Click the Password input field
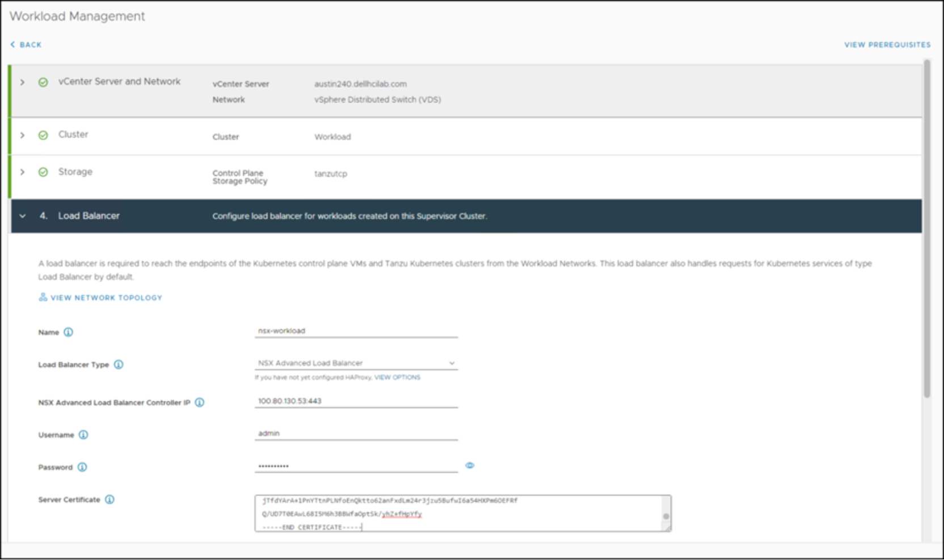Image resolution: width=944 pixels, height=560 pixels. pos(356,466)
